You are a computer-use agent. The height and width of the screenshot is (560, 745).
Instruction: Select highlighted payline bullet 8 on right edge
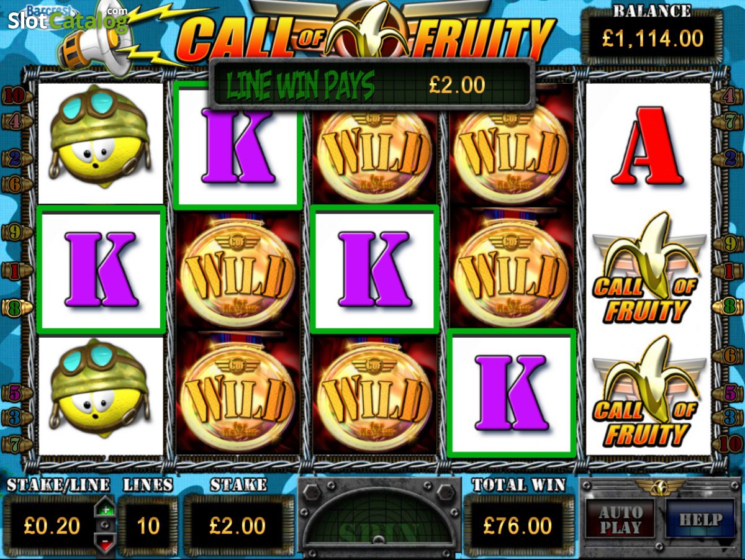point(727,306)
